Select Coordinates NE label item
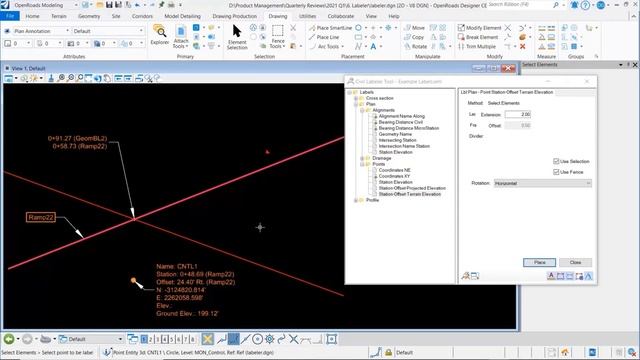This screenshot has height=360, width=640. click(394, 170)
